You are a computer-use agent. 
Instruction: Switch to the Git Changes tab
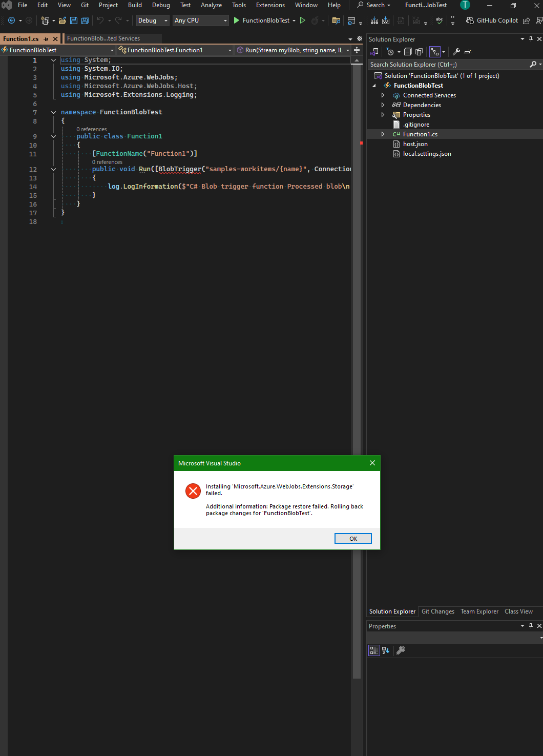[437, 611]
